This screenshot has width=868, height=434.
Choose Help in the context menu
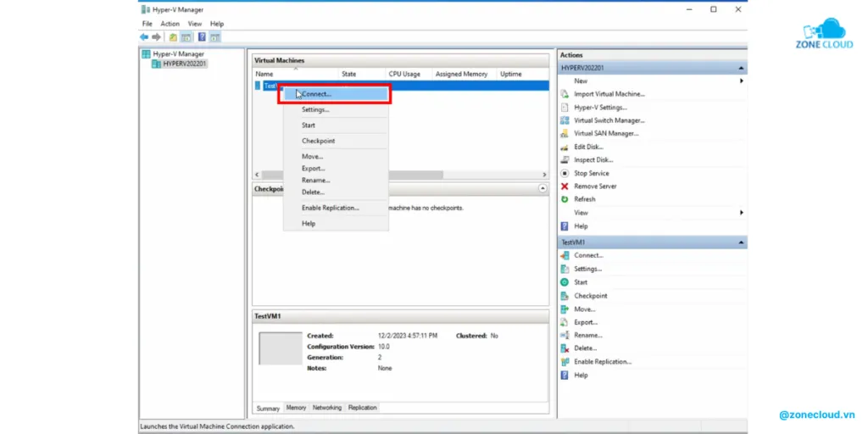(336, 224)
